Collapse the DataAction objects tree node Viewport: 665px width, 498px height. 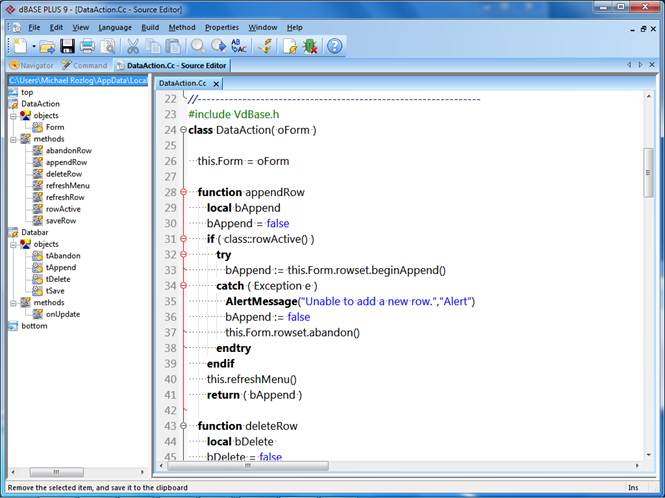[13, 115]
